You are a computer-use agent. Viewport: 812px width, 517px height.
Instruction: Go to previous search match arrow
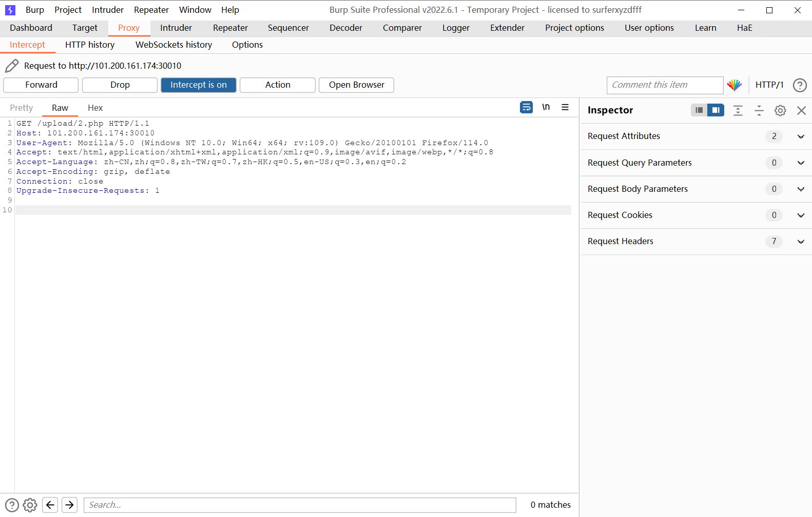pos(50,505)
